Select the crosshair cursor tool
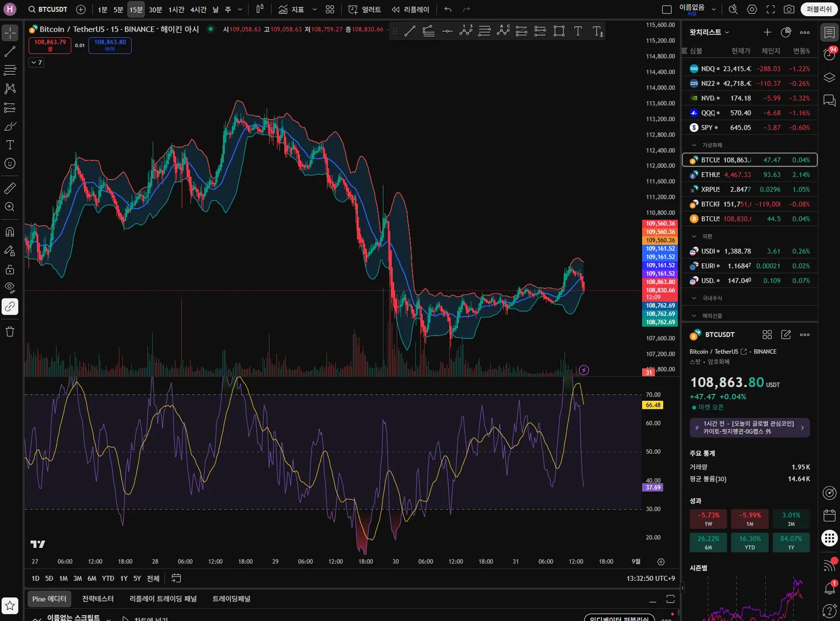Image resolution: width=840 pixels, height=621 pixels. (10, 33)
